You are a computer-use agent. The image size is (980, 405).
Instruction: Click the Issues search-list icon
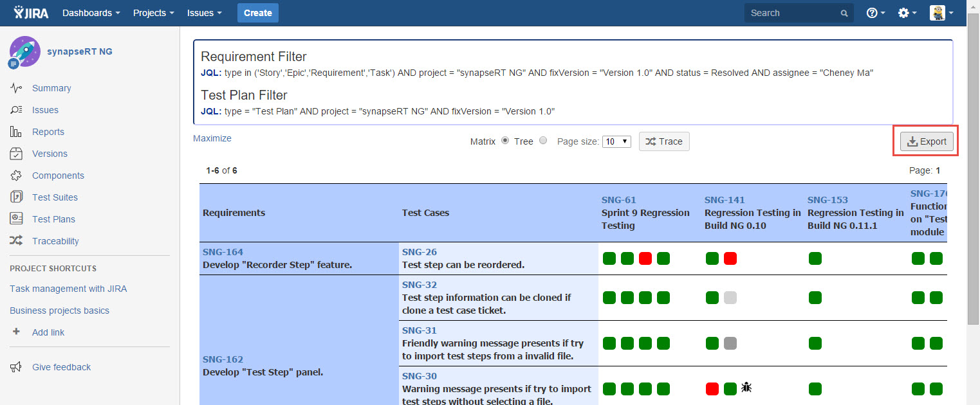[17, 110]
